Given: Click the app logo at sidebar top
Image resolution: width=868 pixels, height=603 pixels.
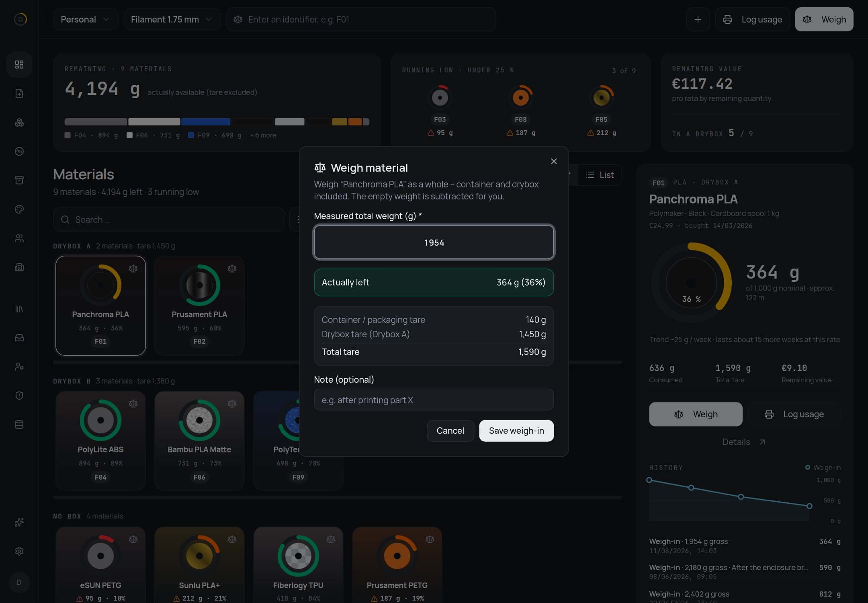Looking at the screenshot, I should pos(20,19).
